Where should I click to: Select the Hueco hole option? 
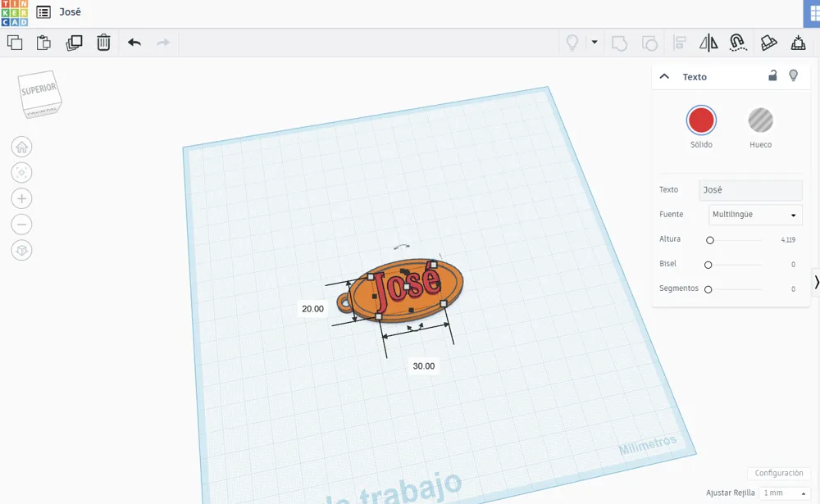tap(760, 120)
